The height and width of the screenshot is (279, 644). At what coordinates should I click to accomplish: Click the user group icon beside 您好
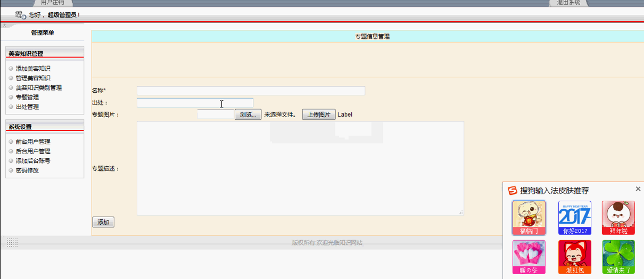(21, 15)
